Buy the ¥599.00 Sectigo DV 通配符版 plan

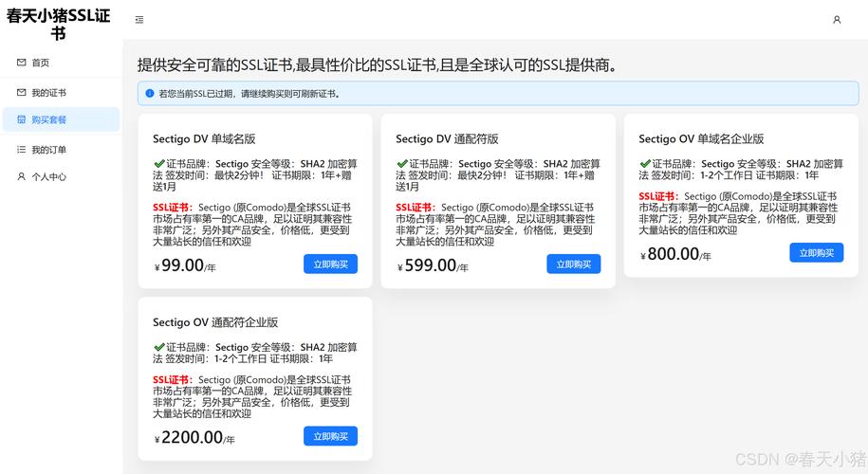[x=574, y=264]
